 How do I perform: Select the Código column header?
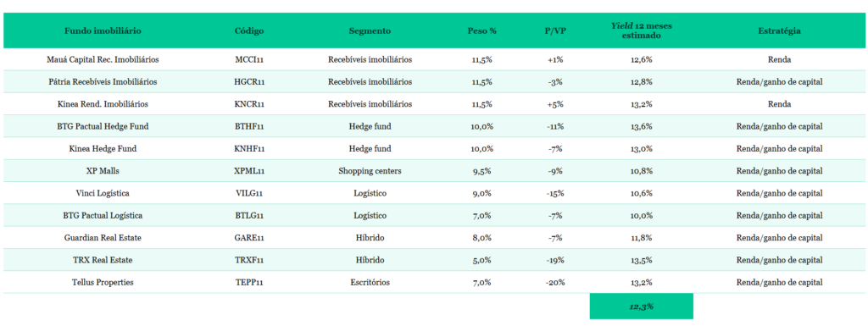tap(249, 31)
